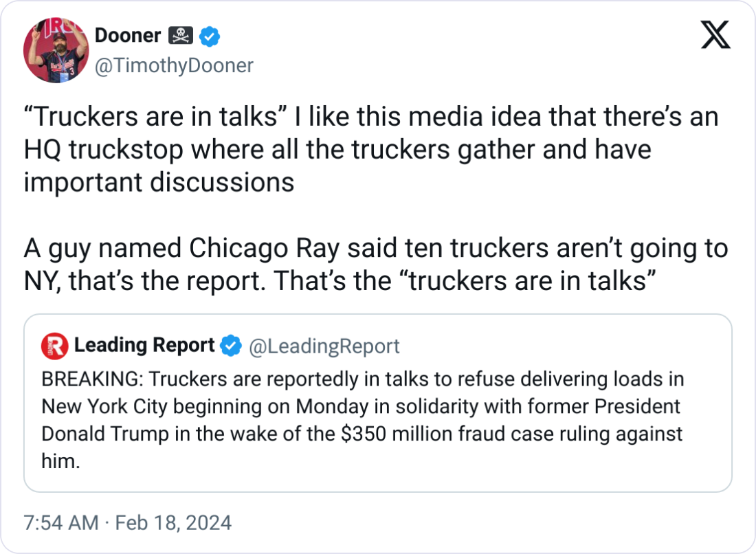Open the @LeadingReport handle
This screenshot has width=756, height=554.
323,346
